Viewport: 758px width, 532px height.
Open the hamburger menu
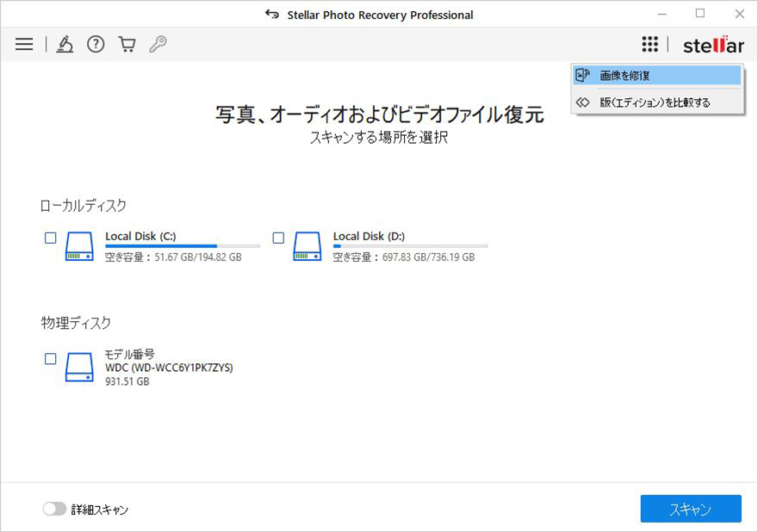[x=23, y=44]
